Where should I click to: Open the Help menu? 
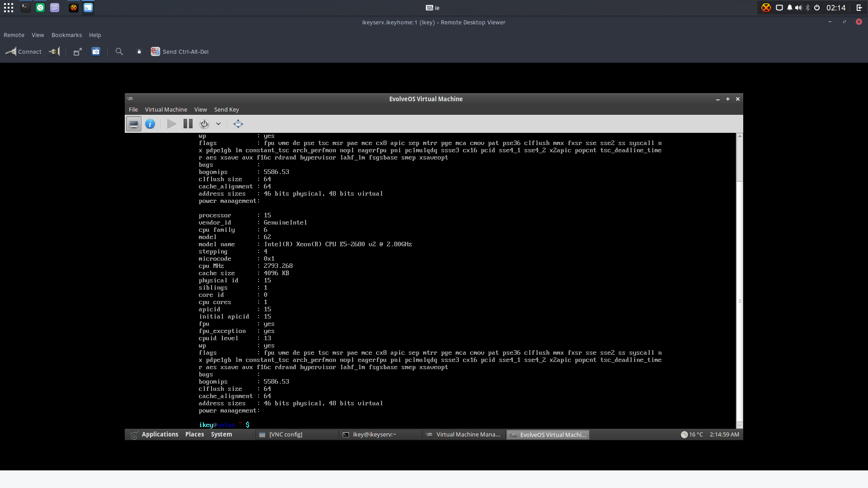click(x=95, y=35)
